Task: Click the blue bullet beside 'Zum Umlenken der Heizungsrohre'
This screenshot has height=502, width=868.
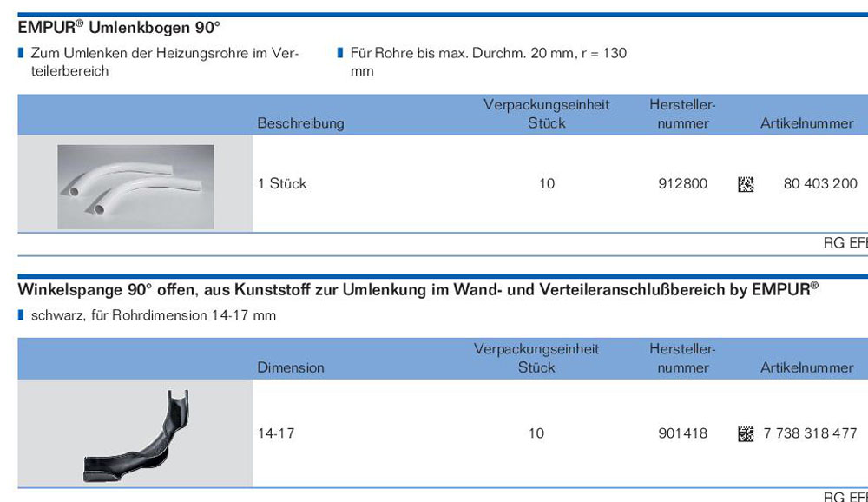Action: pyautogui.click(x=21, y=53)
